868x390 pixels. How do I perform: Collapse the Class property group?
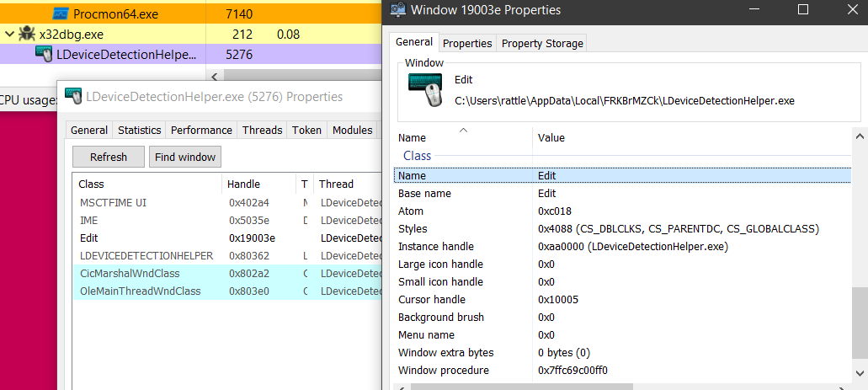(x=417, y=156)
